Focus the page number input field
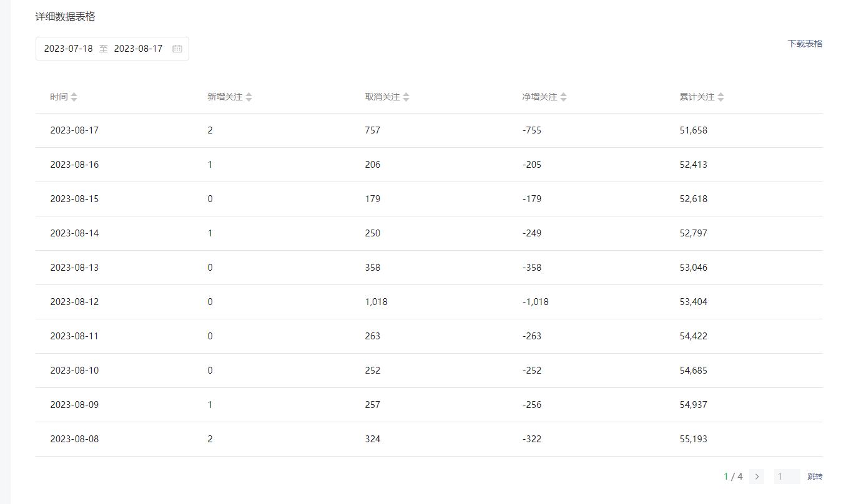 [787, 477]
